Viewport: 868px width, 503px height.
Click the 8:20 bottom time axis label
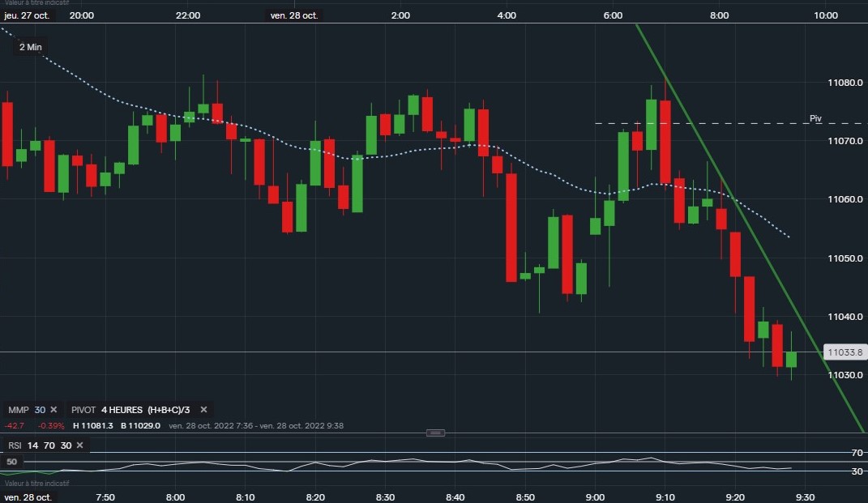pos(315,497)
